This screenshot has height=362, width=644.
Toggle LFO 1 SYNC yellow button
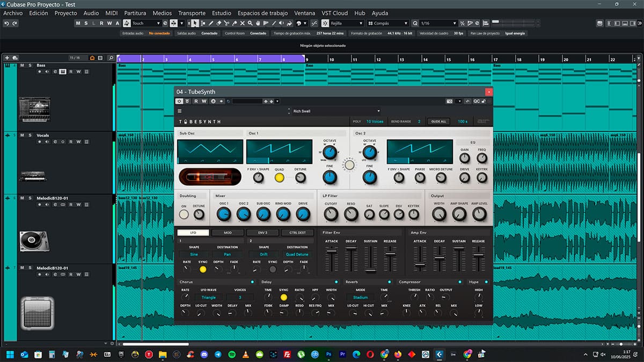point(203,269)
